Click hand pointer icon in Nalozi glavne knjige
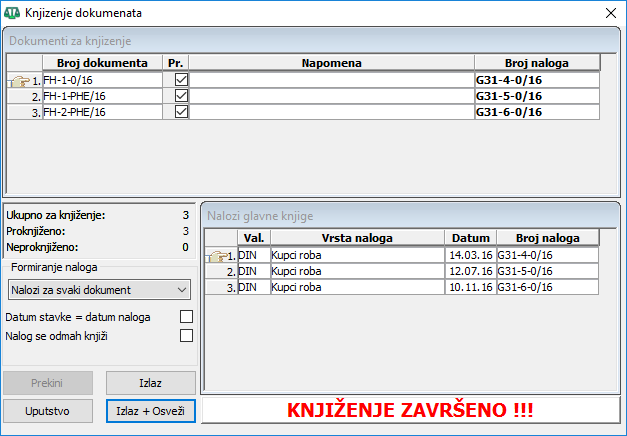The width and height of the screenshot is (627, 436). click(x=217, y=256)
